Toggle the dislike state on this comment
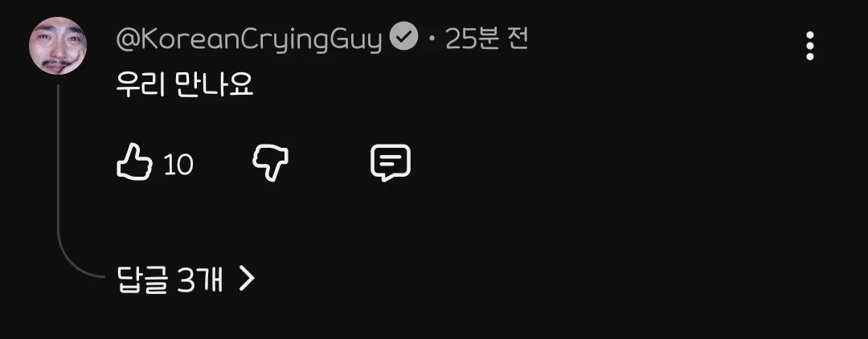 [x=271, y=163]
